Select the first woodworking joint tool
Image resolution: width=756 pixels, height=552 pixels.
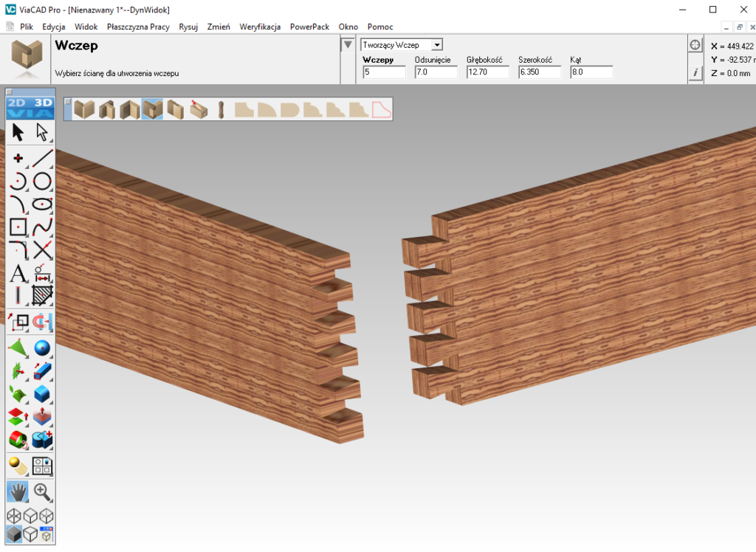pyautogui.click(x=84, y=109)
